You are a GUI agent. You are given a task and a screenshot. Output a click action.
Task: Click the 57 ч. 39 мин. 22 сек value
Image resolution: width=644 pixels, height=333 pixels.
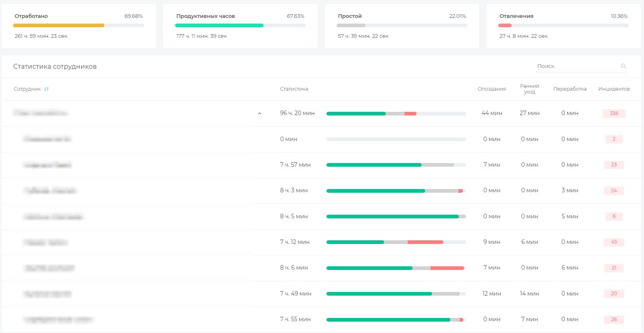363,36
